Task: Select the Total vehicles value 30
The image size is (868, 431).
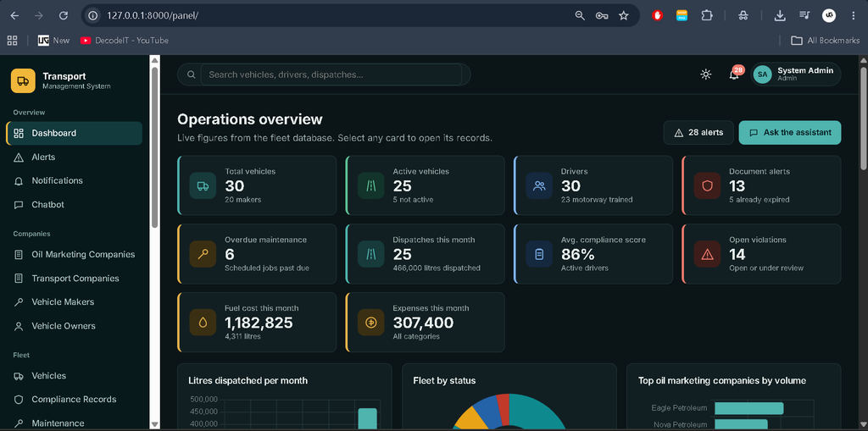Action: [235, 186]
